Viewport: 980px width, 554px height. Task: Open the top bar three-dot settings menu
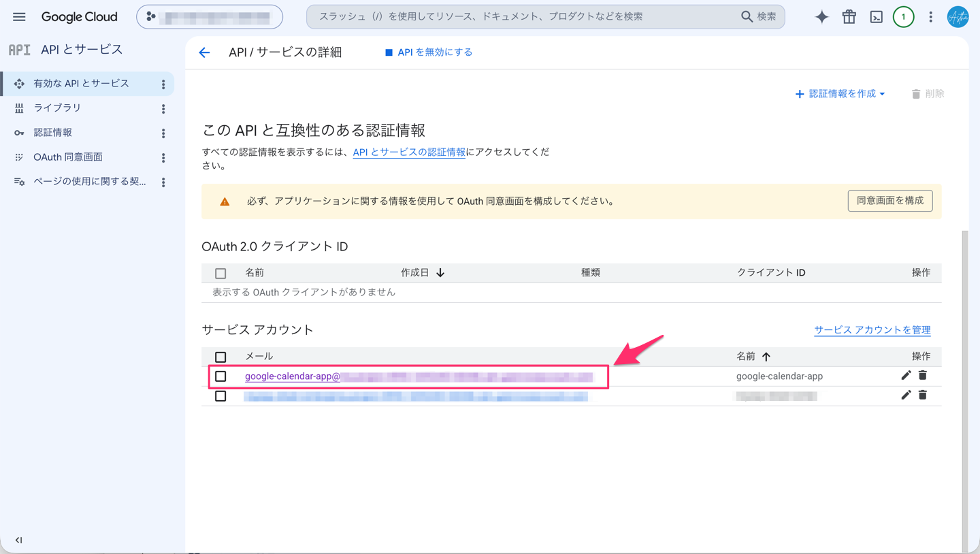931,17
